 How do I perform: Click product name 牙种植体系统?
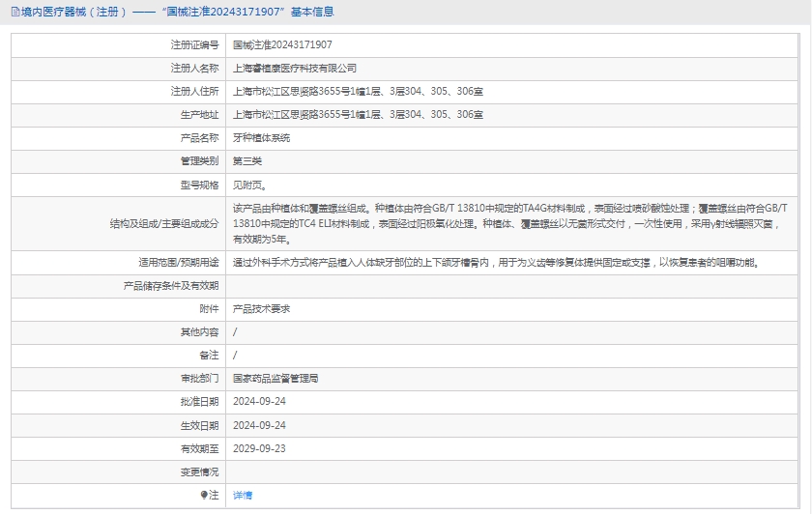click(x=261, y=138)
